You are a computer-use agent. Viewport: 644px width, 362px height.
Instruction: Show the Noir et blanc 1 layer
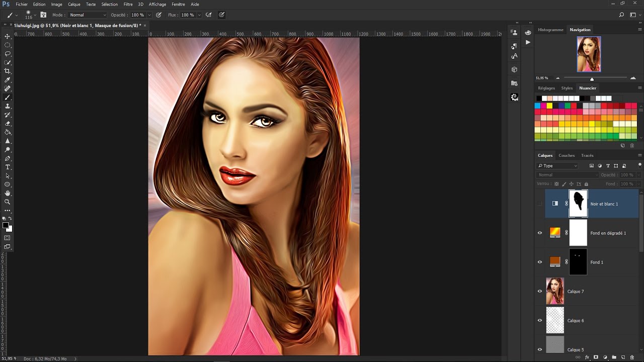click(x=540, y=204)
